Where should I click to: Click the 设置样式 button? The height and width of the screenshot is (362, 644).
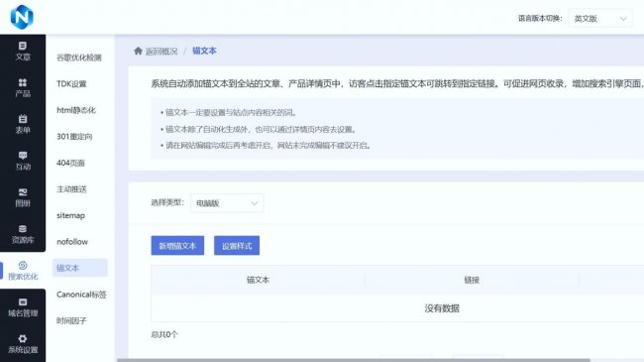click(237, 246)
